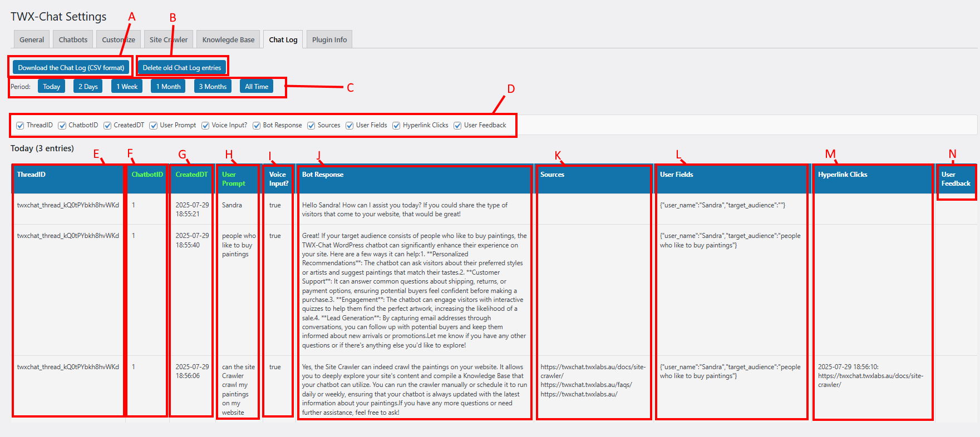This screenshot has height=437, width=980.
Task: Disable the Voice Input? column checkbox
Action: (x=205, y=126)
